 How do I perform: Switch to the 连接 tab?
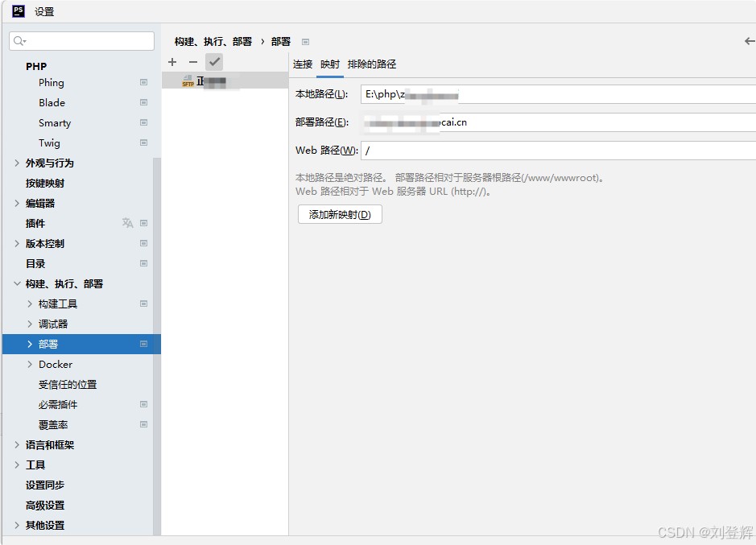point(302,64)
